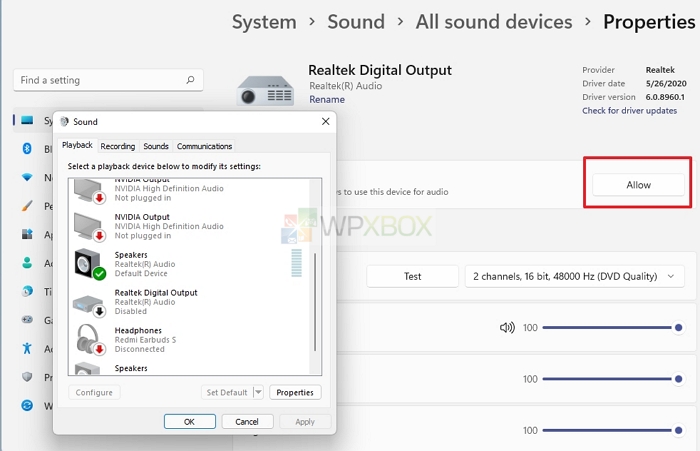Viewport: 700px width, 451px height.
Task: Open Windows Update icon in the sidebar
Action: (27, 405)
